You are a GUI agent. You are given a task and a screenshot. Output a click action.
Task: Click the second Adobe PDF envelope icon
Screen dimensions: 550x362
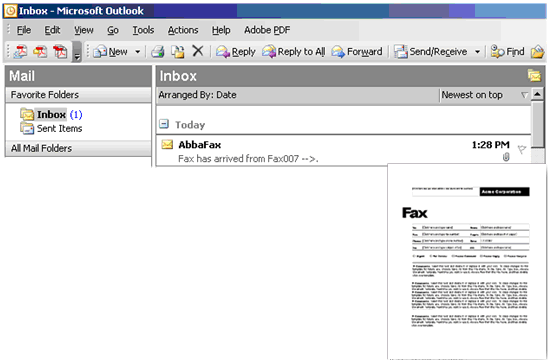[x=40, y=52]
